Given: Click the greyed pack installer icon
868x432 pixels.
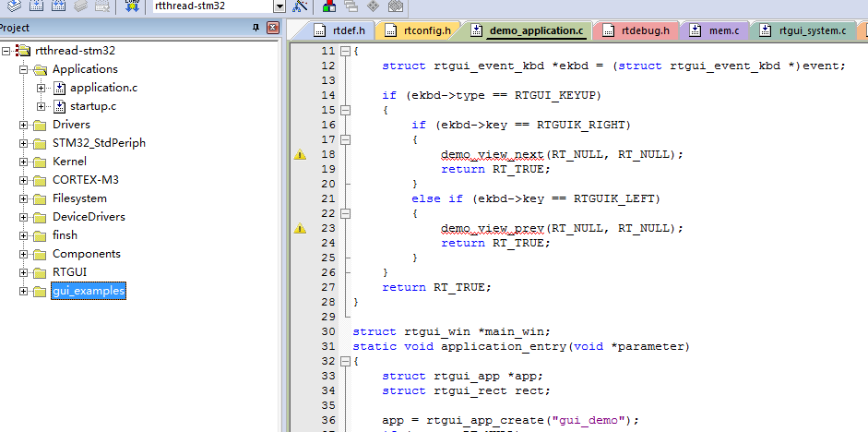Looking at the screenshot, I should (x=395, y=6).
